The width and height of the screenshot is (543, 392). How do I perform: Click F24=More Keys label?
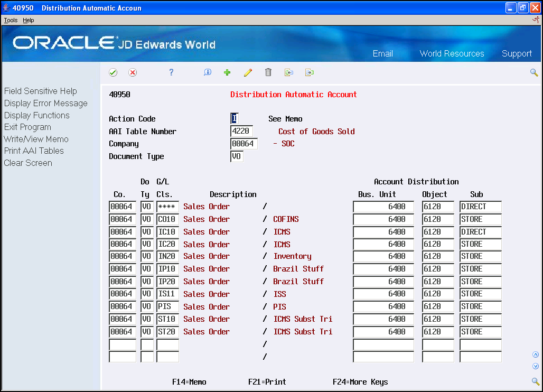360,382
